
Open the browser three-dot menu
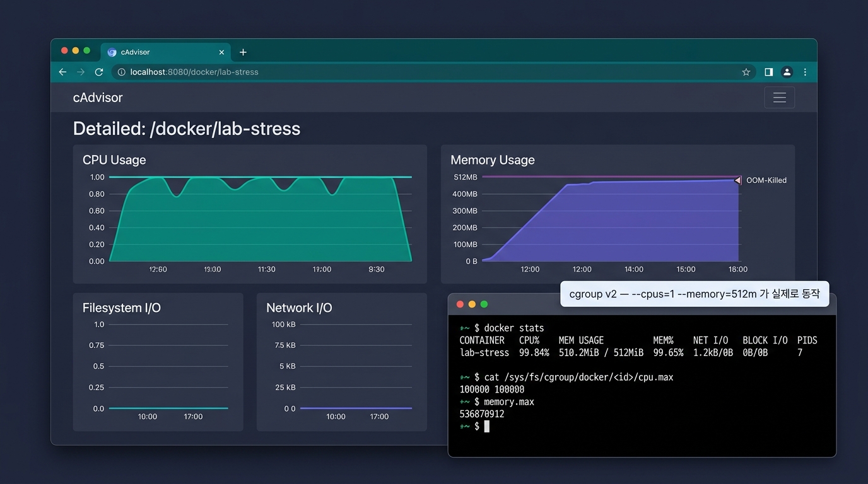[x=805, y=72]
